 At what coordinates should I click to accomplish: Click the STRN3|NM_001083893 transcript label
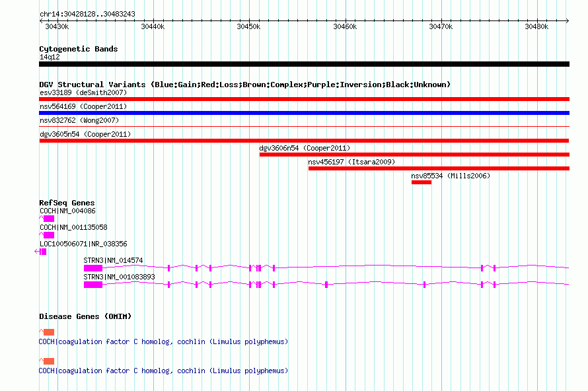click(x=119, y=277)
